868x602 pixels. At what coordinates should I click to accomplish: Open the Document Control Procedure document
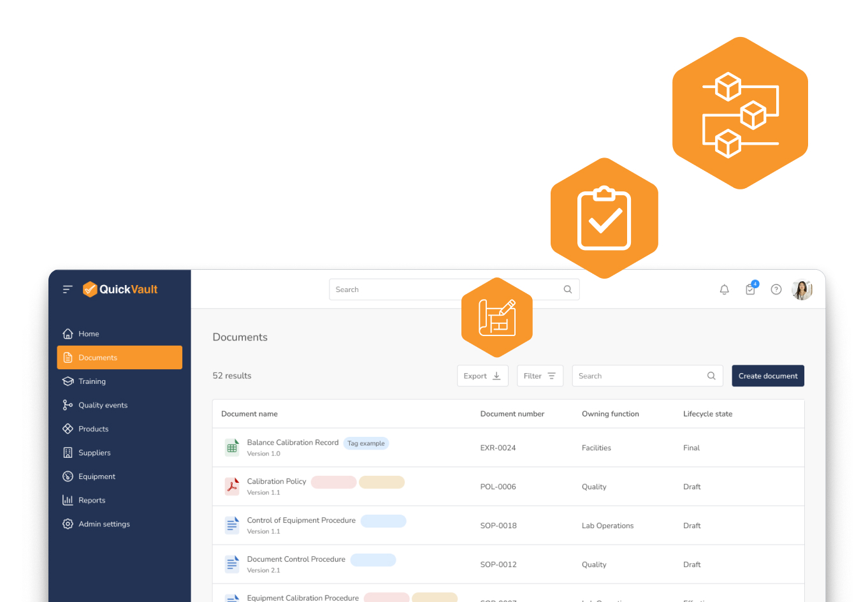pyautogui.click(x=296, y=559)
